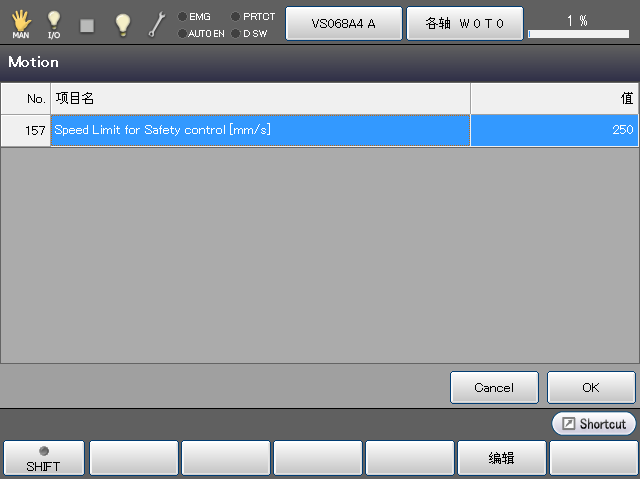Click the Shortcut arrow icon button
Image resolution: width=640 pixels, height=479 pixels.
click(593, 424)
